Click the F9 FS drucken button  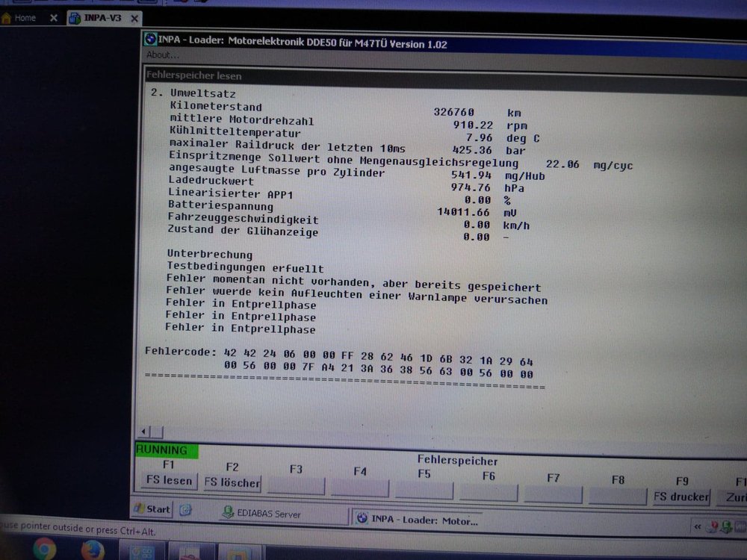click(x=681, y=497)
